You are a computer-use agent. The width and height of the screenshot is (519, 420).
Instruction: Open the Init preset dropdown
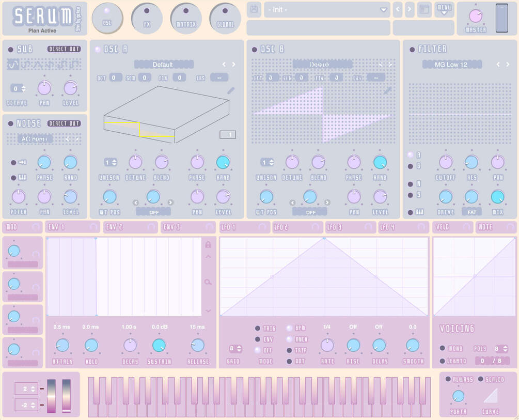327,10
